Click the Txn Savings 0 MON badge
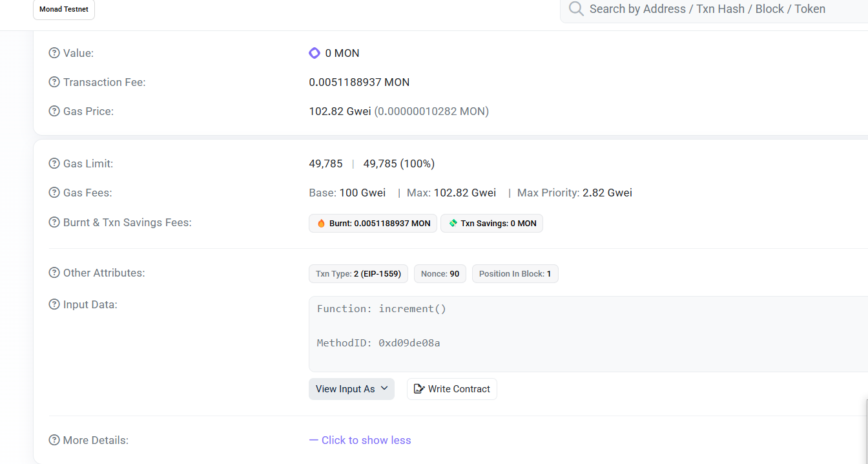Viewport: 868px width, 464px height. [x=492, y=224]
